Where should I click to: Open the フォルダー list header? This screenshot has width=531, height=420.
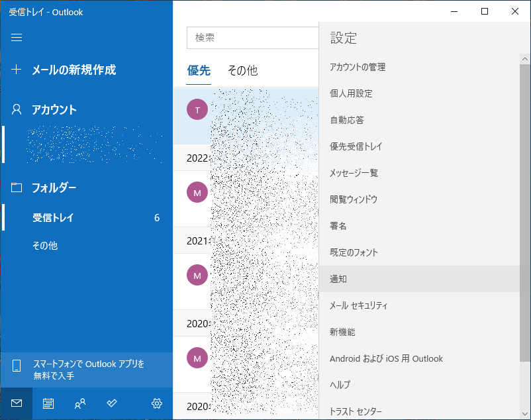[54, 187]
